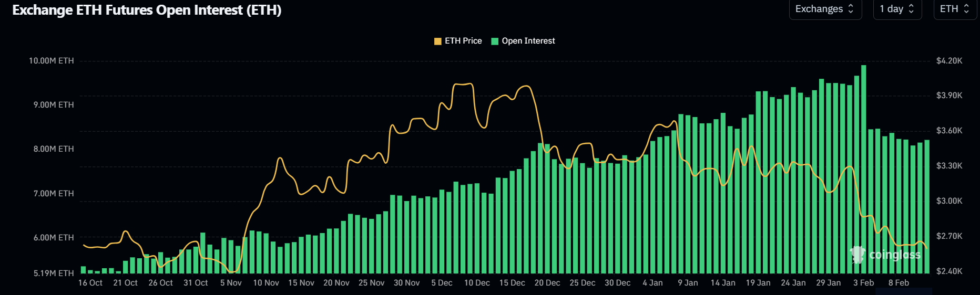980x295 pixels.
Task: Open the Exchanges dropdown
Action: tap(825, 9)
